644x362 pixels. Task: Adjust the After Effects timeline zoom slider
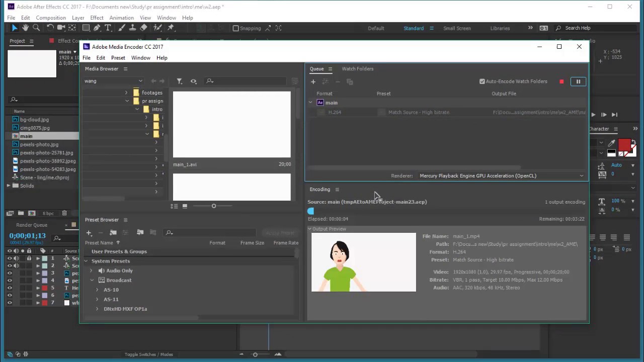point(255,355)
